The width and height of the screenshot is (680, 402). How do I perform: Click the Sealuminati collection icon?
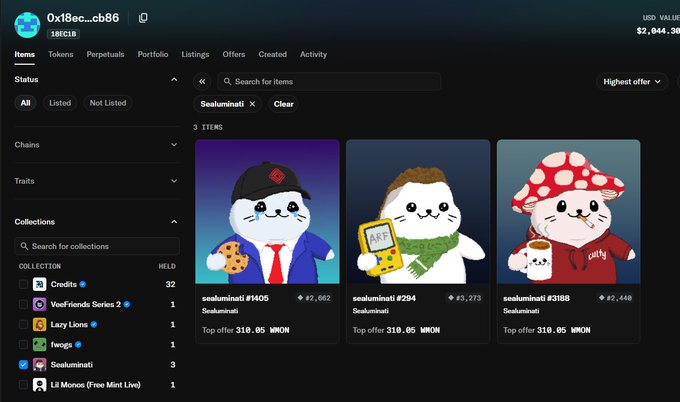coord(39,365)
